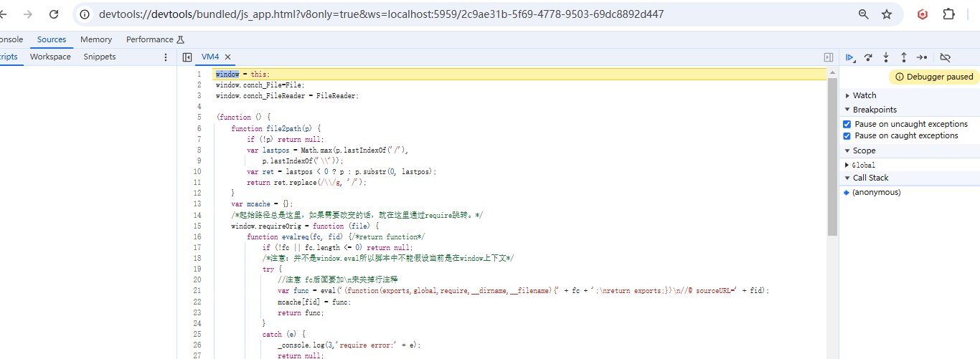
Task: Expand the Watch section
Action: 864,95
